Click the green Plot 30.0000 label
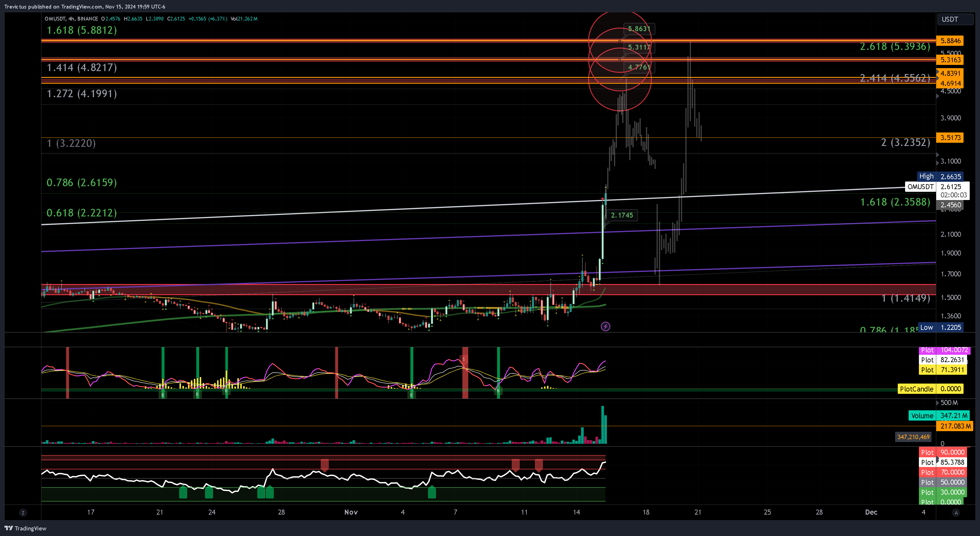The image size is (980, 536). 942,492
